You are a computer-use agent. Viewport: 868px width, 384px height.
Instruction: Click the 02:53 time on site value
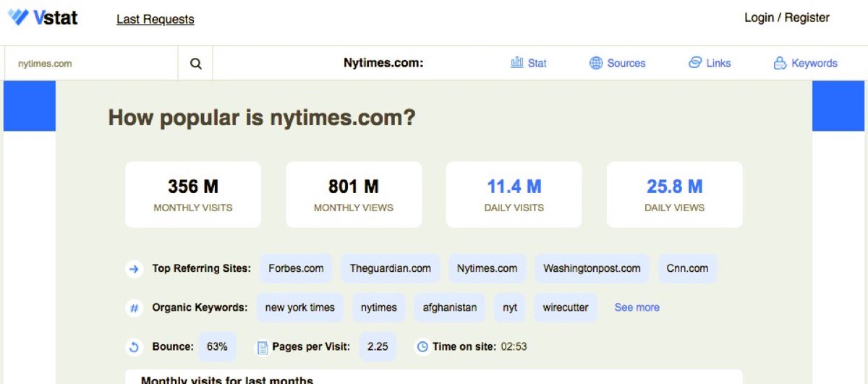[x=514, y=346]
